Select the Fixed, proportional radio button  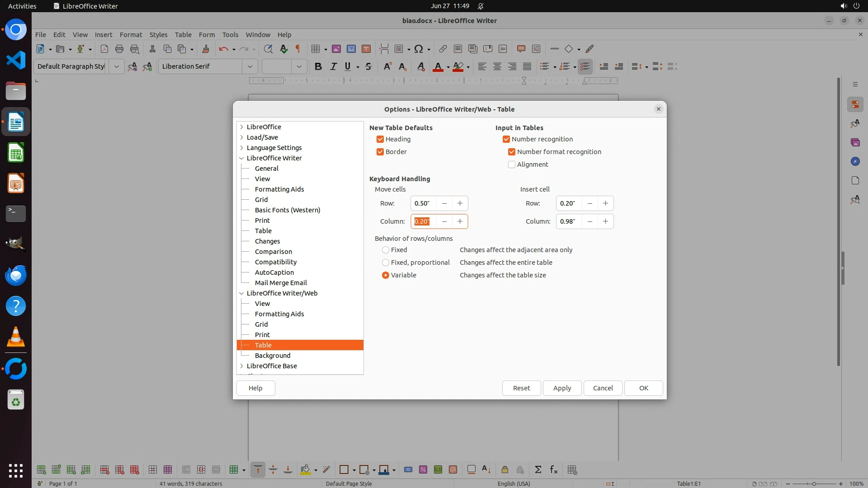point(386,263)
